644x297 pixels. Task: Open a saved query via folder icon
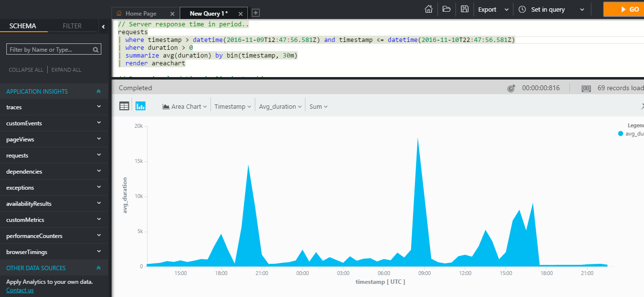pyautogui.click(x=446, y=9)
